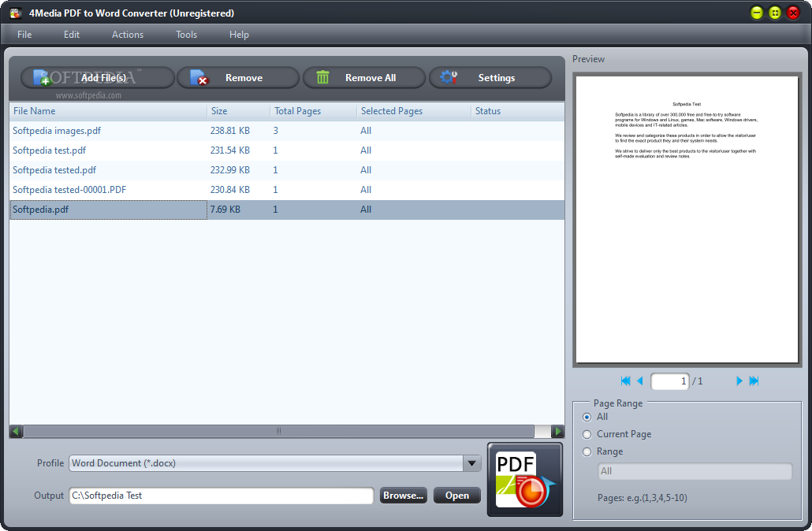Viewport: 812px width, 531px height.
Task: Select Softpedia.pdf row
Action: 287,210
